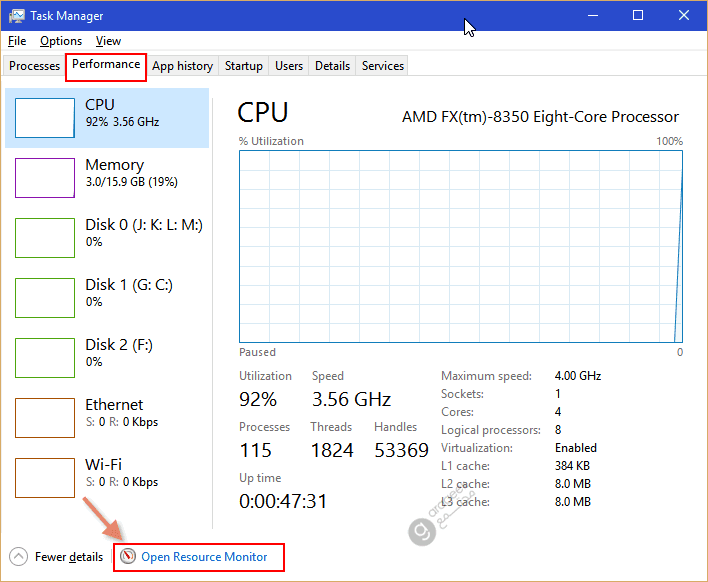Select the Ethernet entry label

[114, 405]
